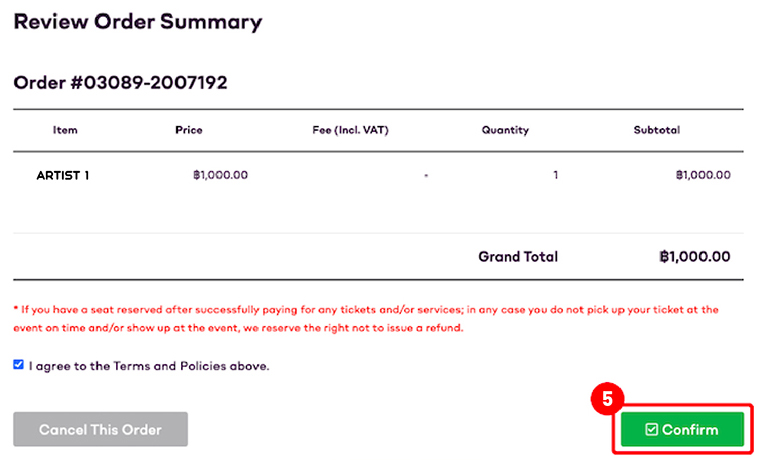Click the Grand Total label
This screenshot has height=460, width=759.
click(x=518, y=257)
